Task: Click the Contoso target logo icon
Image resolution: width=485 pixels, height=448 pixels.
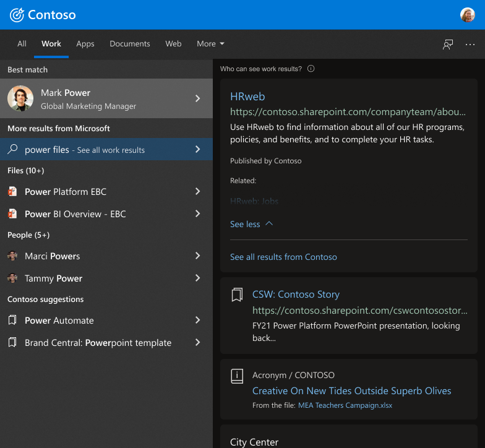Action: click(x=17, y=15)
